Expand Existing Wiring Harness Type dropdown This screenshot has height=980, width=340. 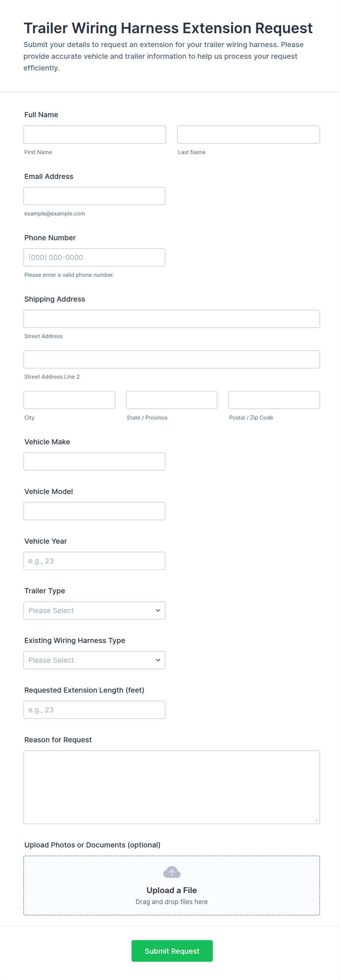(94, 660)
